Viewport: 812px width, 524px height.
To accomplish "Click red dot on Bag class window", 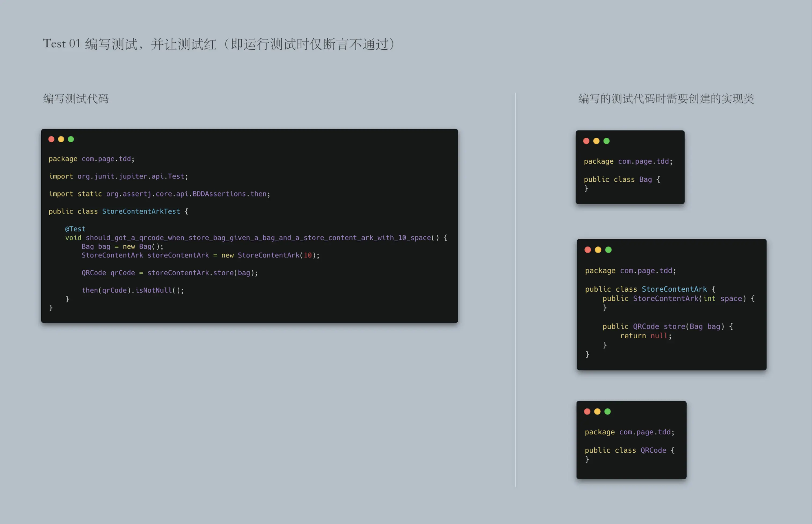I will 586,141.
